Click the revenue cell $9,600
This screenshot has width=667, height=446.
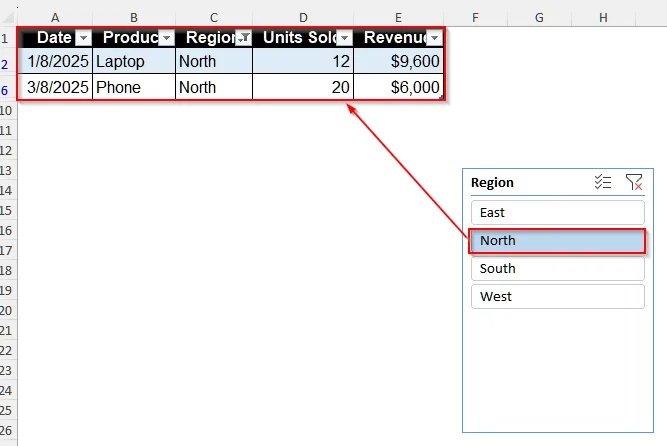click(399, 61)
